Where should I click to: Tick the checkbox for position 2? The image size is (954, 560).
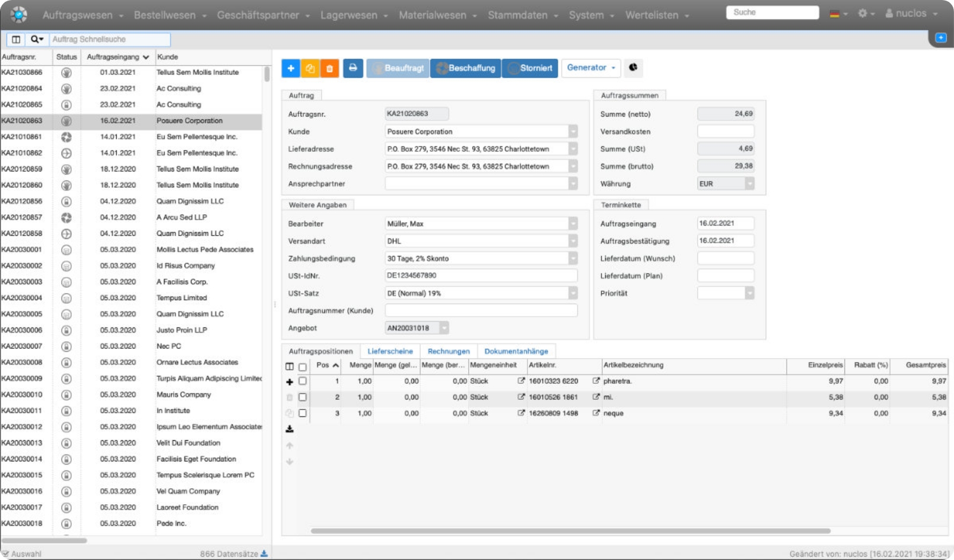[303, 397]
